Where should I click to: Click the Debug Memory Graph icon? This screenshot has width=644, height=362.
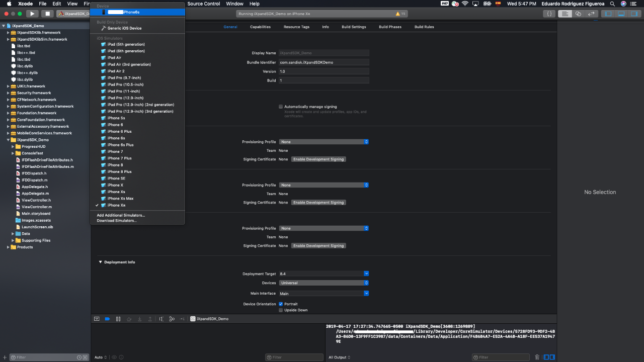[172, 319]
